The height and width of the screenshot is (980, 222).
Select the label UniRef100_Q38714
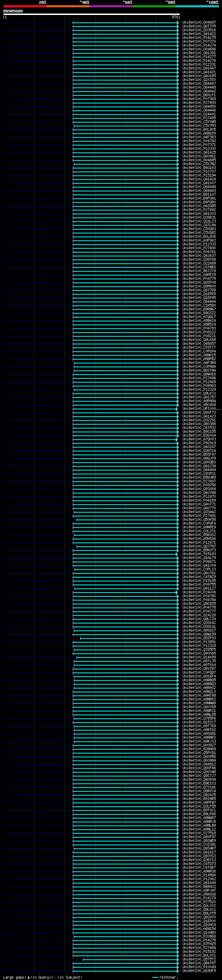[x=199, y=451]
